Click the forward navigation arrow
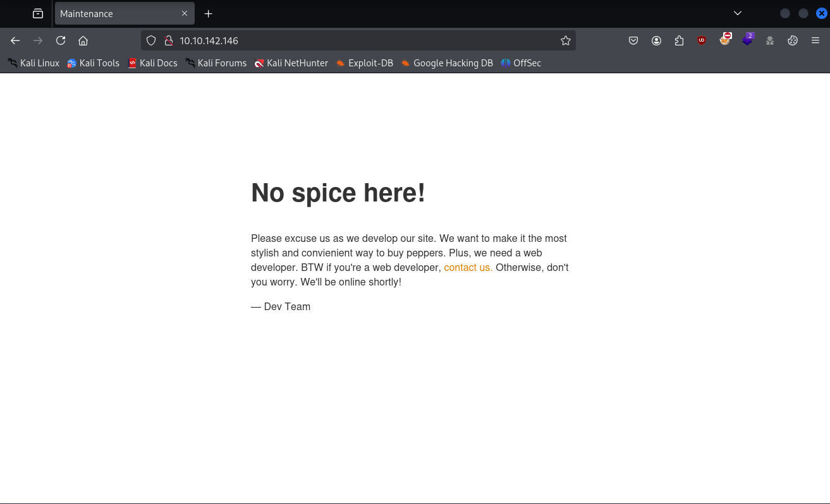This screenshot has height=504, width=830. pyautogui.click(x=38, y=40)
